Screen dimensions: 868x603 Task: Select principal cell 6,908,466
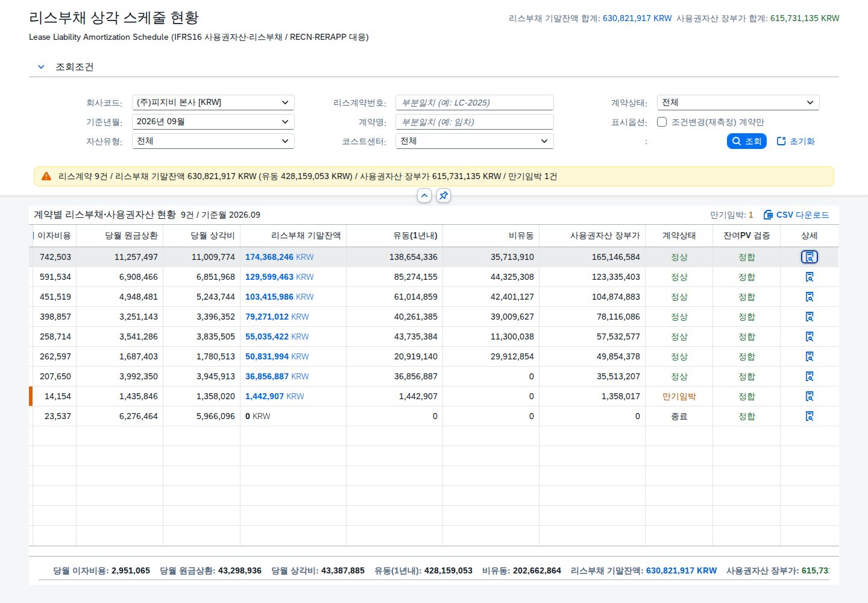coord(119,277)
